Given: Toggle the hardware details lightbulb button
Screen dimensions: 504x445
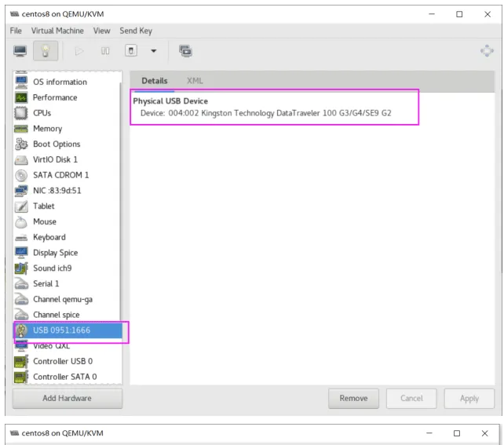Looking at the screenshot, I should click(46, 51).
